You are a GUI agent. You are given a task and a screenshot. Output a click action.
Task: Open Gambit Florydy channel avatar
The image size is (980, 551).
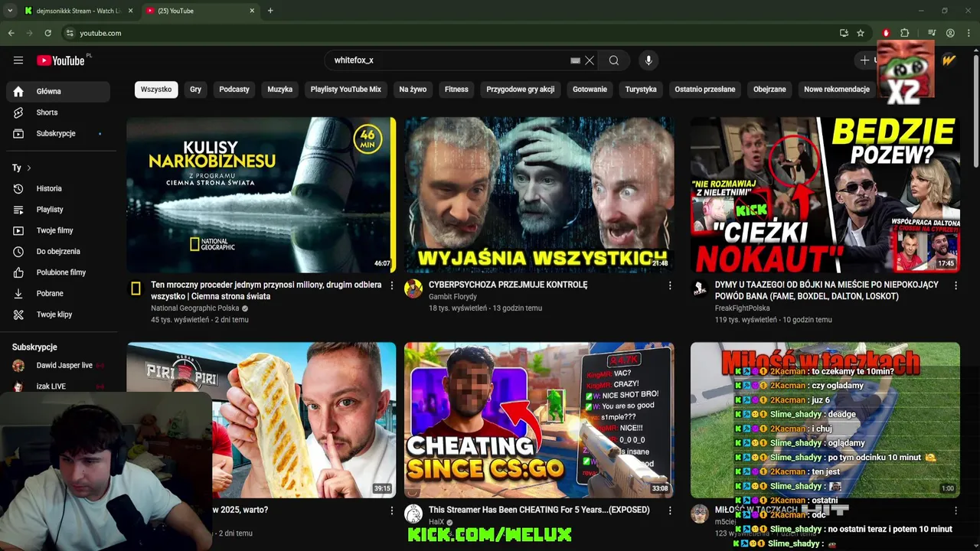point(413,289)
